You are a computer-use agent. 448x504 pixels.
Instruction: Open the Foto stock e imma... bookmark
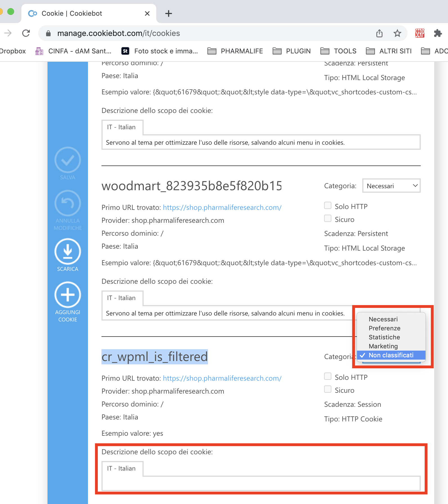pyautogui.click(x=160, y=51)
